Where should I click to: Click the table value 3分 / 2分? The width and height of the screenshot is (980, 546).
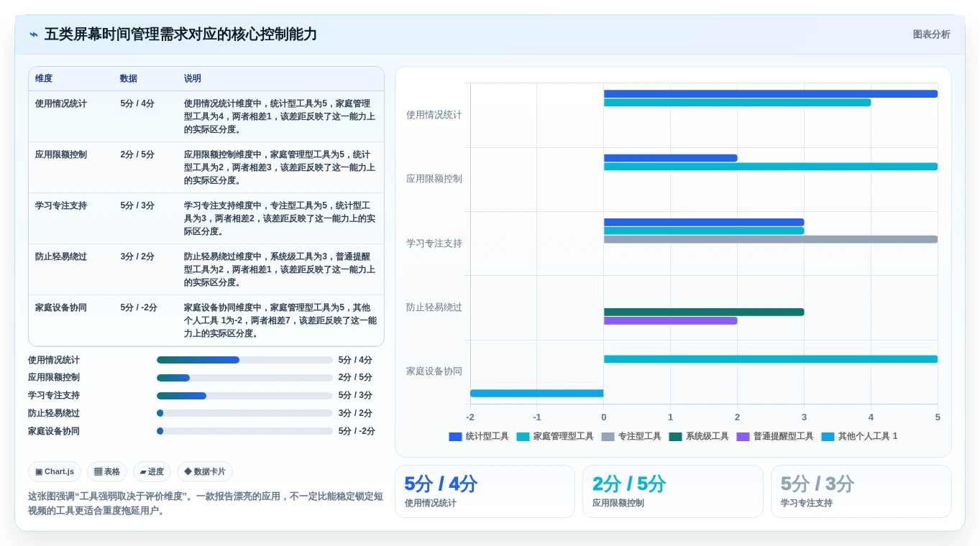[137, 256]
